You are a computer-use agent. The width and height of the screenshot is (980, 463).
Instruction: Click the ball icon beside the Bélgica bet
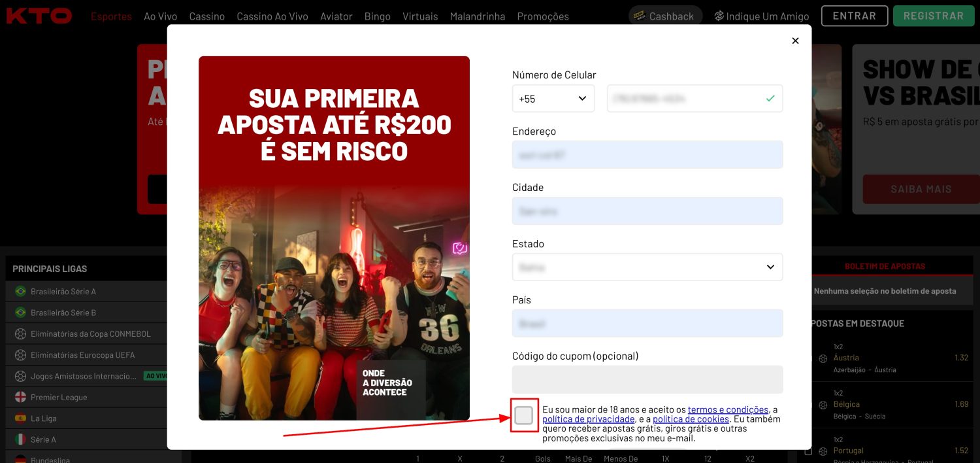(823, 405)
